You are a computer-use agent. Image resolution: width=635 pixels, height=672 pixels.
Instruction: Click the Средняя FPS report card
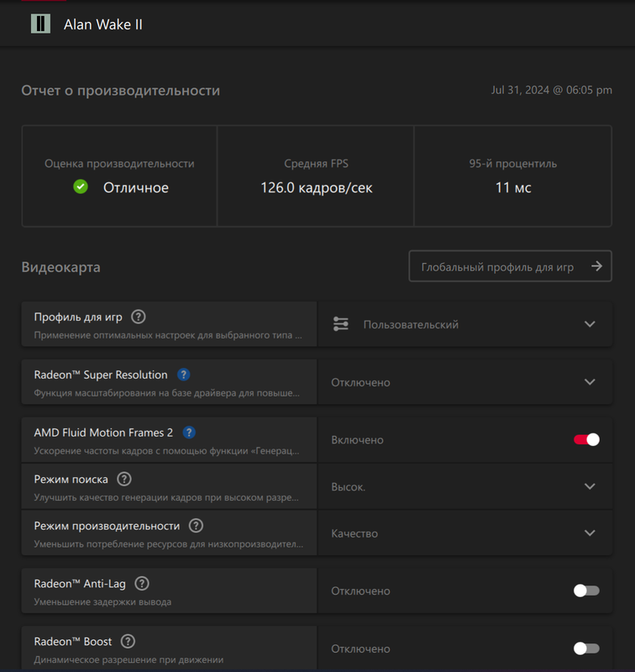click(x=316, y=176)
